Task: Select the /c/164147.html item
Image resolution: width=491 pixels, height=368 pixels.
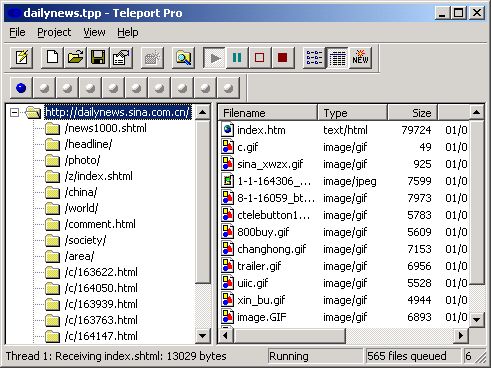Action: (x=101, y=336)
